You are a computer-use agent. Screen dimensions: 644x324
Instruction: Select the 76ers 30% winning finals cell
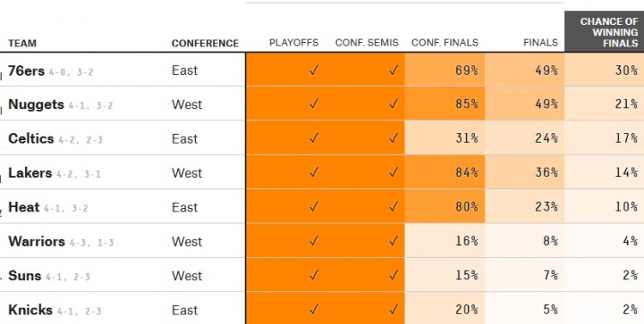[605, 70]
